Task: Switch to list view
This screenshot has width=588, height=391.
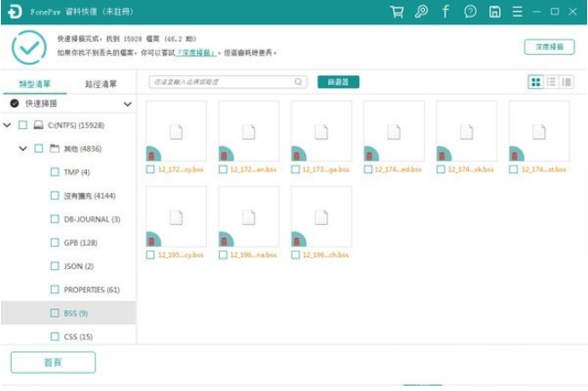Action: [551, 82]
